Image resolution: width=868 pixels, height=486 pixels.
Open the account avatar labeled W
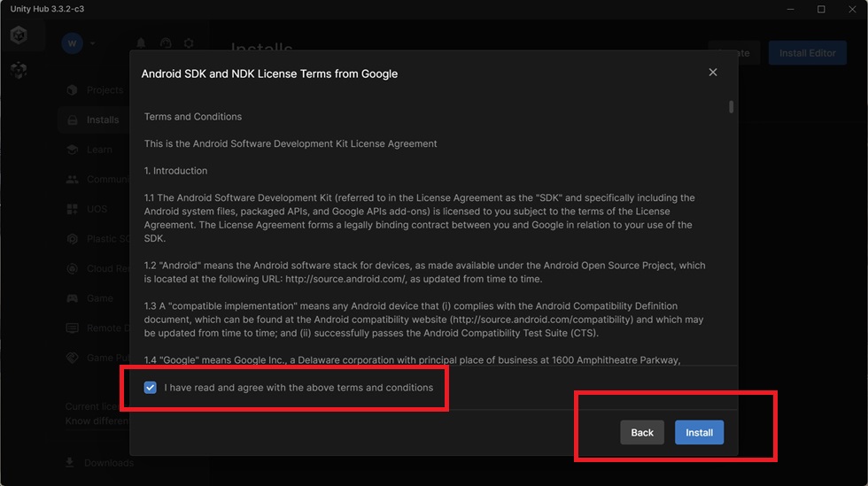tap(72, 43)
